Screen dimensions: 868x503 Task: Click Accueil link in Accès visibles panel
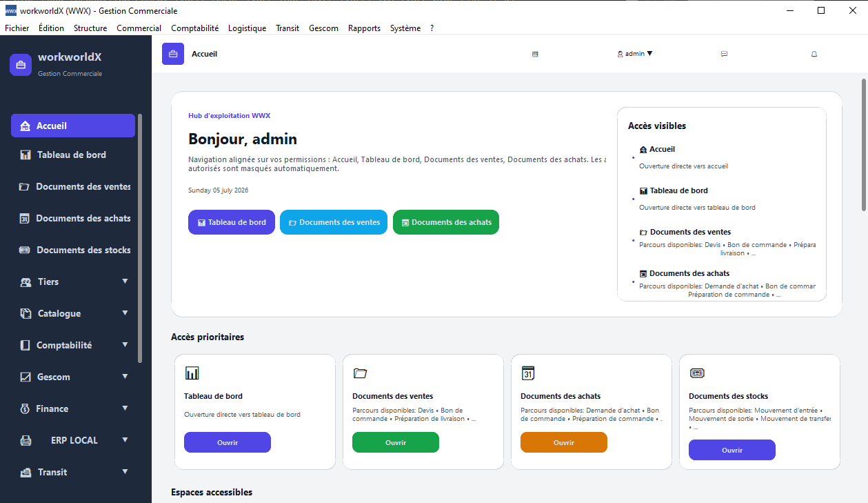657,149
